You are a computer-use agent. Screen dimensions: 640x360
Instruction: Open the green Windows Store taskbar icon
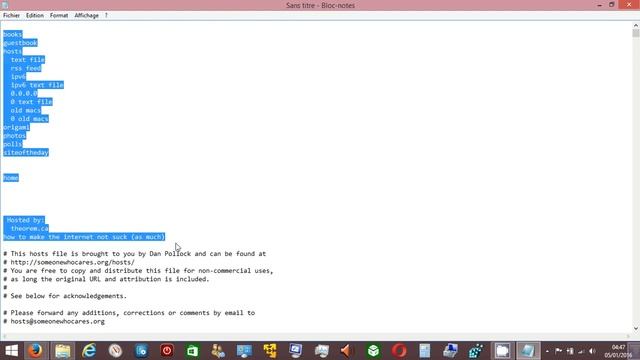[192, 351]
